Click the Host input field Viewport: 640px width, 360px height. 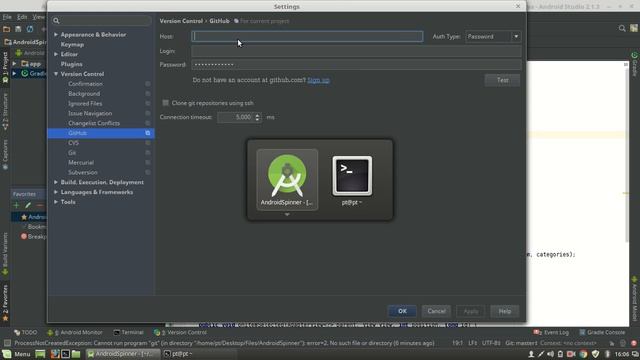[307, 36]
